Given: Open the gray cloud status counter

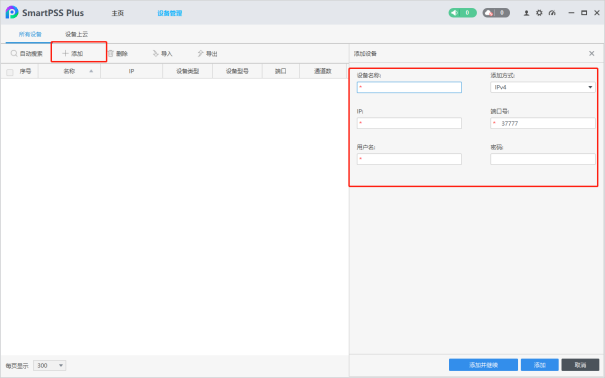Looking at the screenshot, I should click(x=496, y=13).
